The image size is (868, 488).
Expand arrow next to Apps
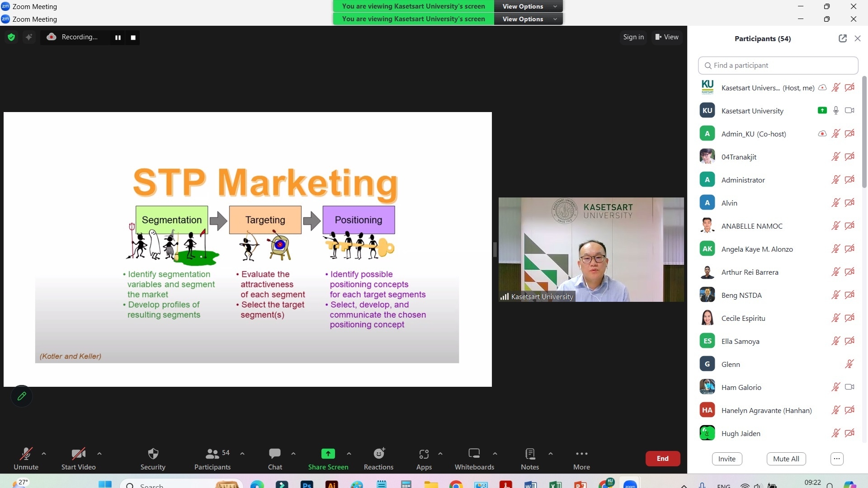point(440,454)
